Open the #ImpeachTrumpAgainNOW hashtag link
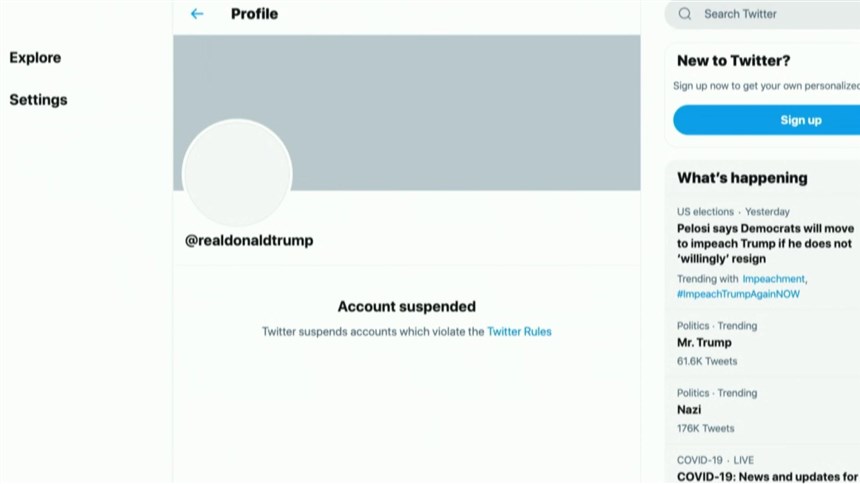This screenshot has width=860, height=484. 738,294
